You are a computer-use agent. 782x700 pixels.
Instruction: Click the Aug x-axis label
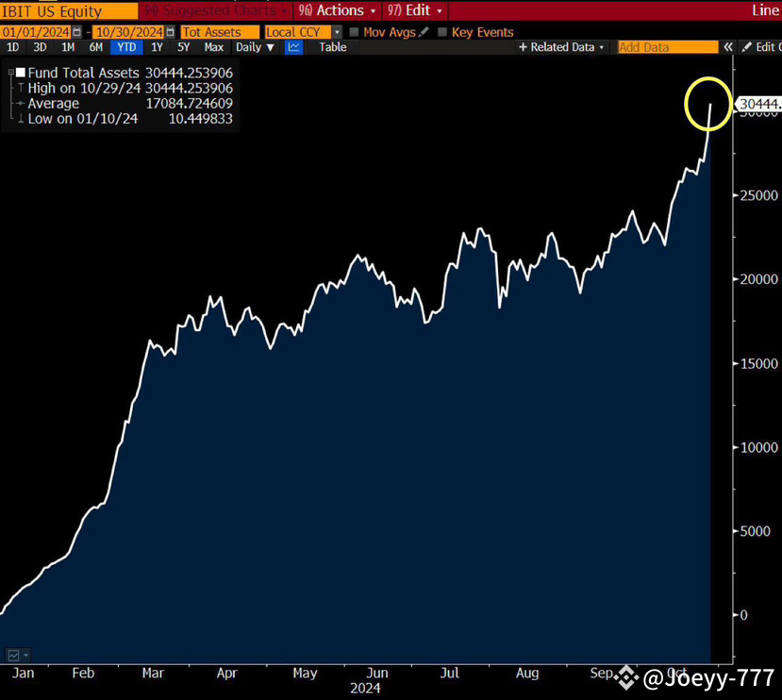pos(527,673)
